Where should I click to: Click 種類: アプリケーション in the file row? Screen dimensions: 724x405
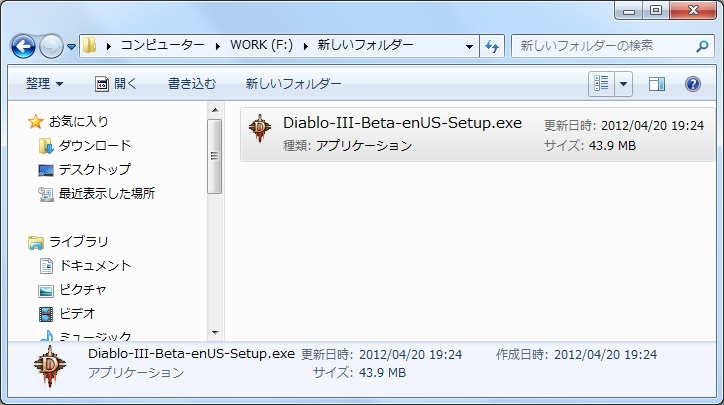click(x=347, y=145)
